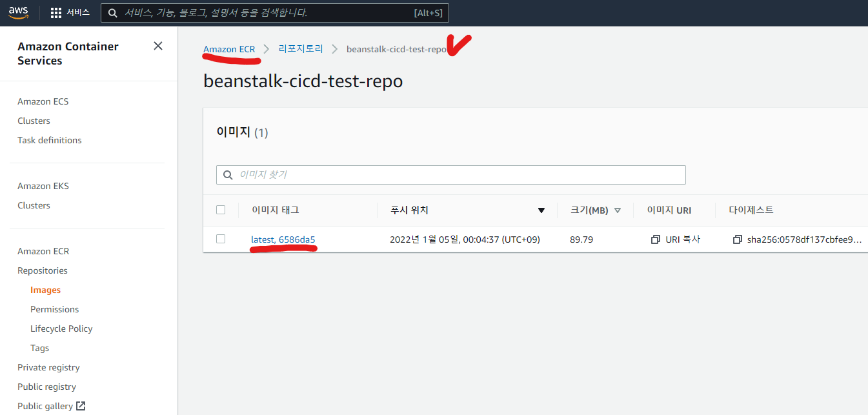This screenshot has width=868, height=415.
Task: Open Lifecycle Policy in sidebar
Action: pos(61,329)
